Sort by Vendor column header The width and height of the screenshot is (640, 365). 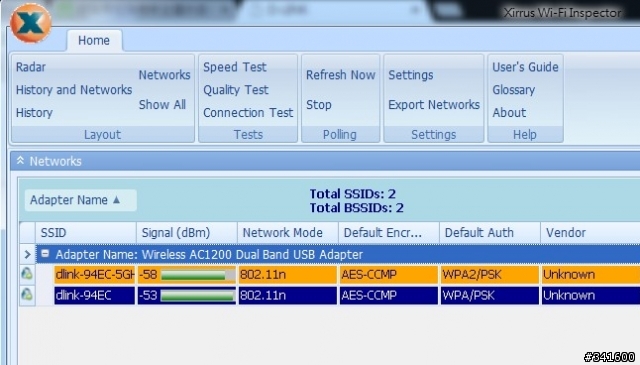pyautogui.click(x=590, y=233)
